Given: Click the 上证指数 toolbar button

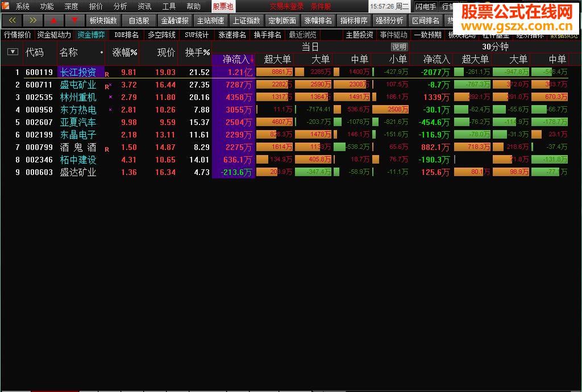Looking at the screenshot, I should tap(247, 20).
